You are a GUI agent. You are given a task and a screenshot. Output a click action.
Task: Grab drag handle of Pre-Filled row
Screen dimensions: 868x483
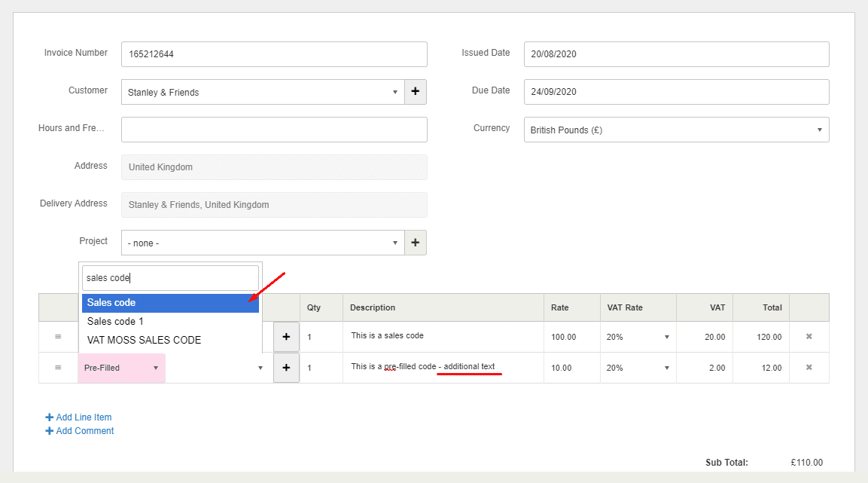(58, 368)
